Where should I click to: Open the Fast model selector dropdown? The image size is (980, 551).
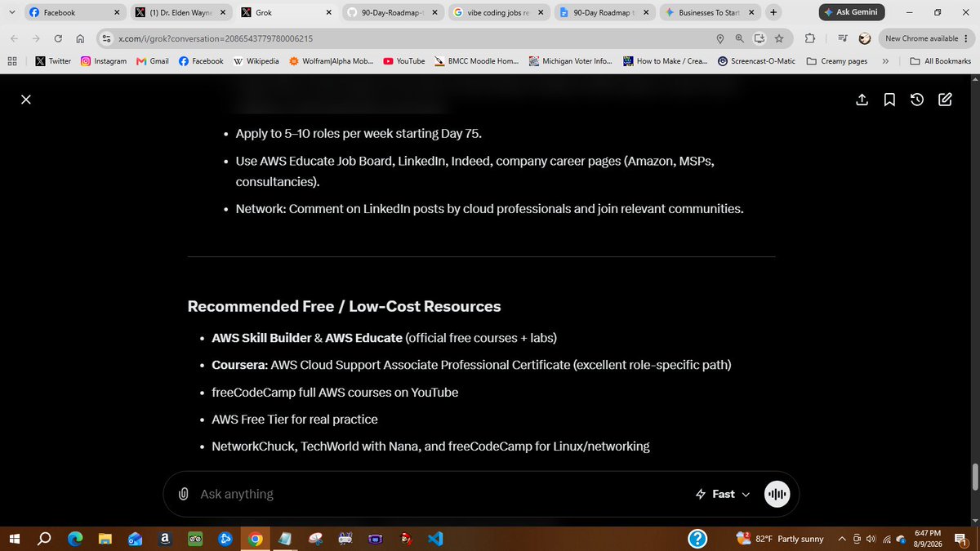click(723, 494)
